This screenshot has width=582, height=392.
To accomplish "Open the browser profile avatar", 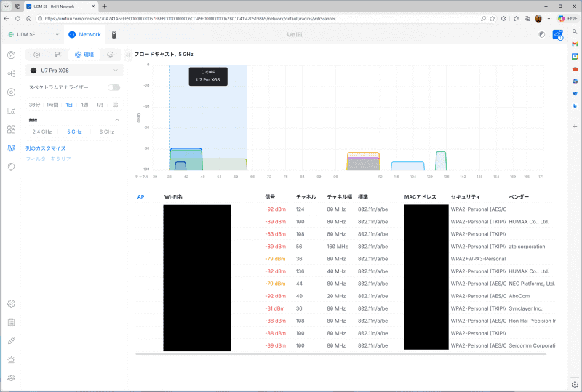I will [x=538, y=19].
